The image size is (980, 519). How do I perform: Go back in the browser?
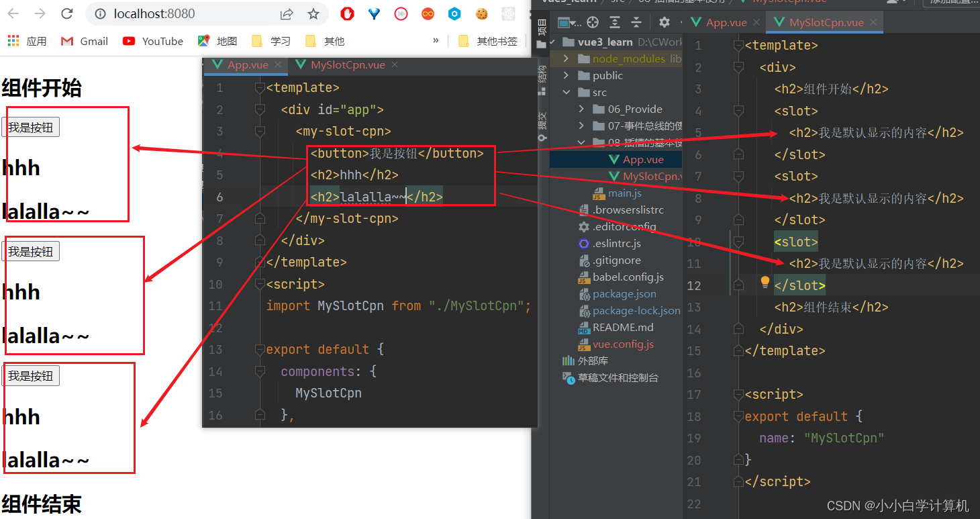coord(13,13)
